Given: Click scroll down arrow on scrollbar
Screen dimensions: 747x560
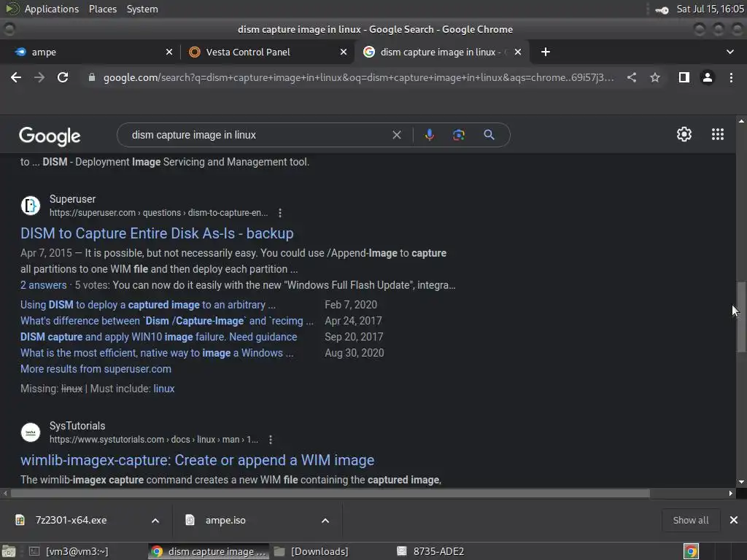Looking at the screenshot, I should 741,482.
